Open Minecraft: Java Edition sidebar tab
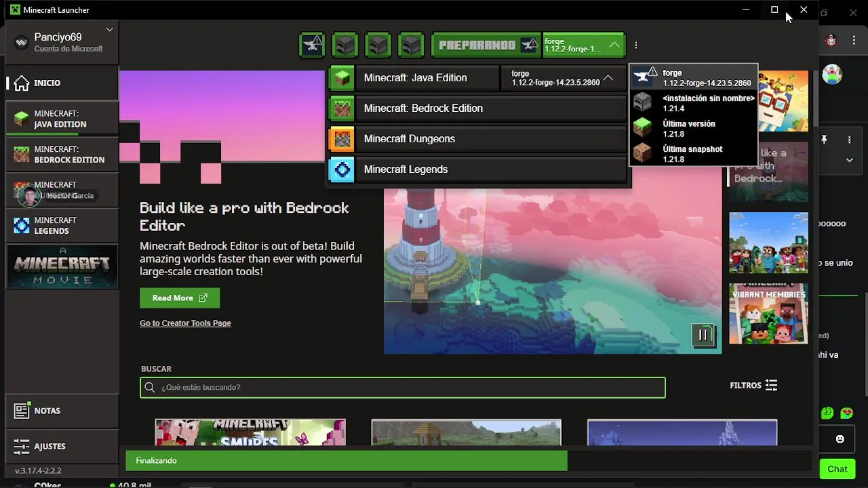 pos(62,119)
